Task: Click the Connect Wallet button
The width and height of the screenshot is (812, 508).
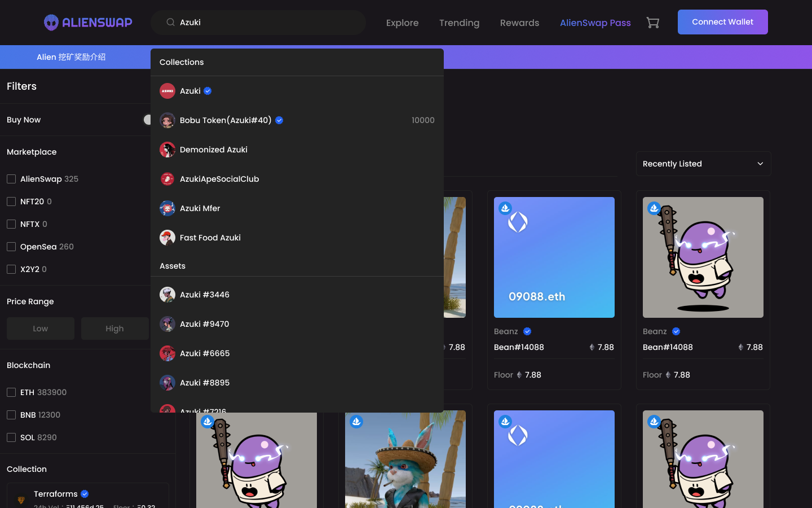Action: pyautogui.click(x=722, y=22)
